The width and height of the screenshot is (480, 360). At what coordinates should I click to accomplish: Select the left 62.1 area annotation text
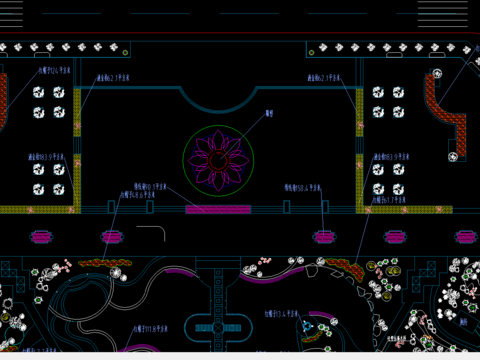113,78
